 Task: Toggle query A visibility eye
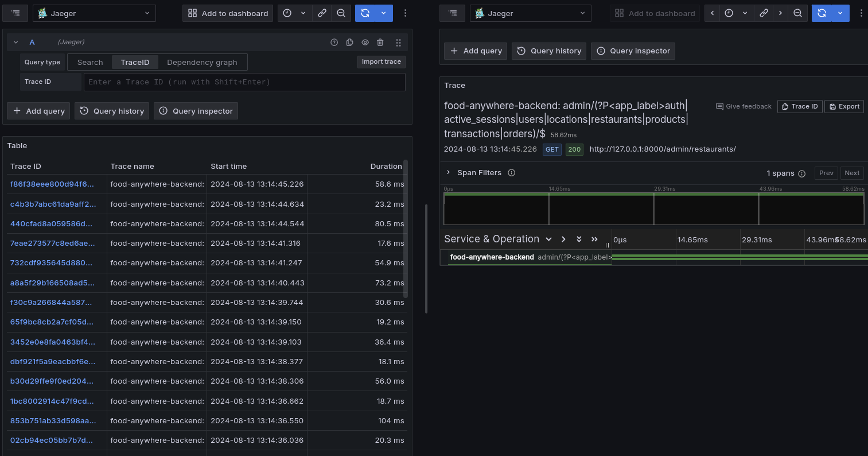365,42
